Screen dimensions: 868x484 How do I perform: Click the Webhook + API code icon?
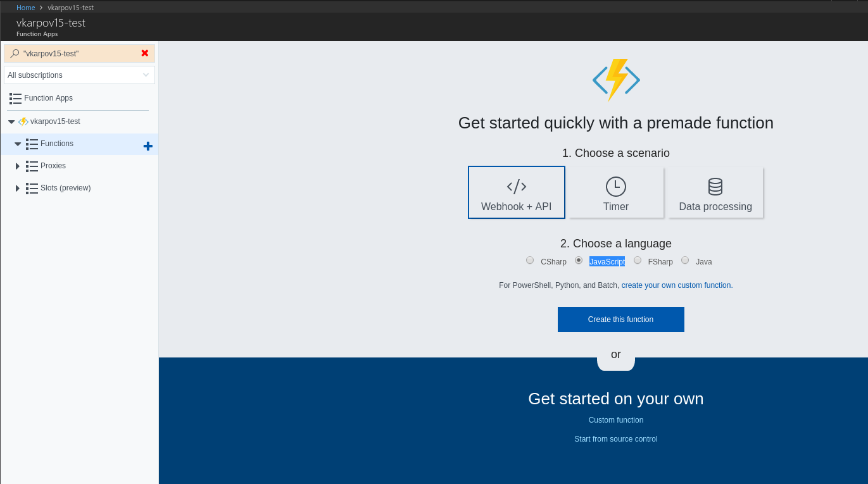click(517, 186)
